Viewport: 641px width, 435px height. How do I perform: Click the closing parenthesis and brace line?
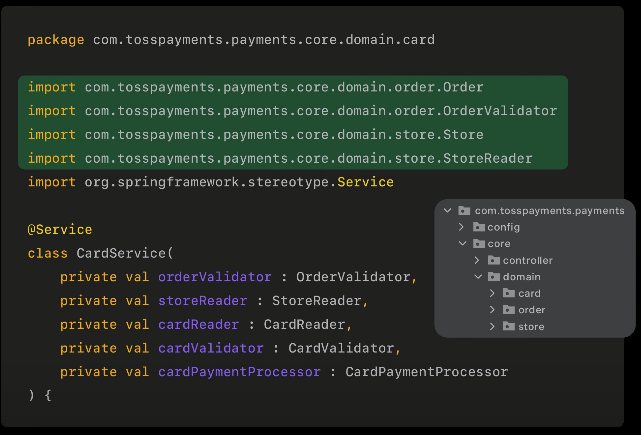pos(40,395)
